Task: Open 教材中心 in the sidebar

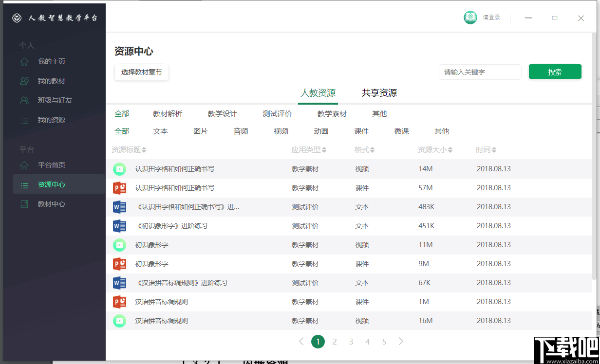Action: (x=23, y=203)
